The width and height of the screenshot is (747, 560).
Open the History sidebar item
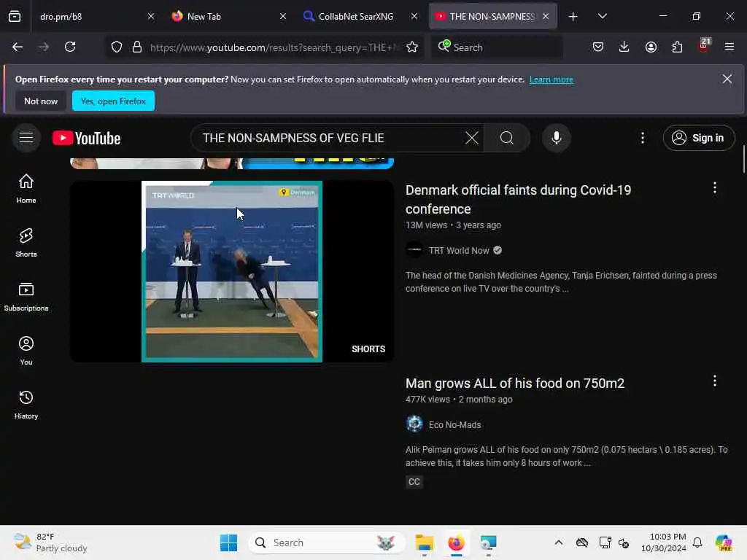coord(26,404)
